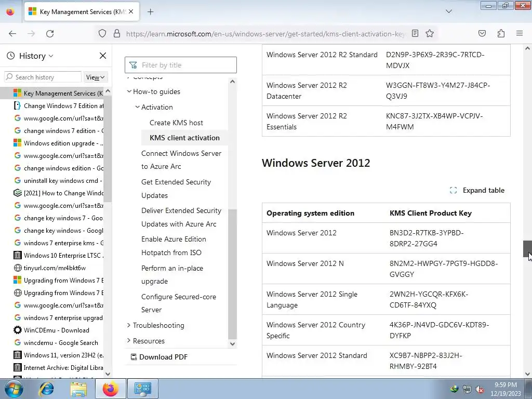The height and width of the screenshot is (399, 532).
Task: Open Configure Secured-core Server article
Action: 179,303
